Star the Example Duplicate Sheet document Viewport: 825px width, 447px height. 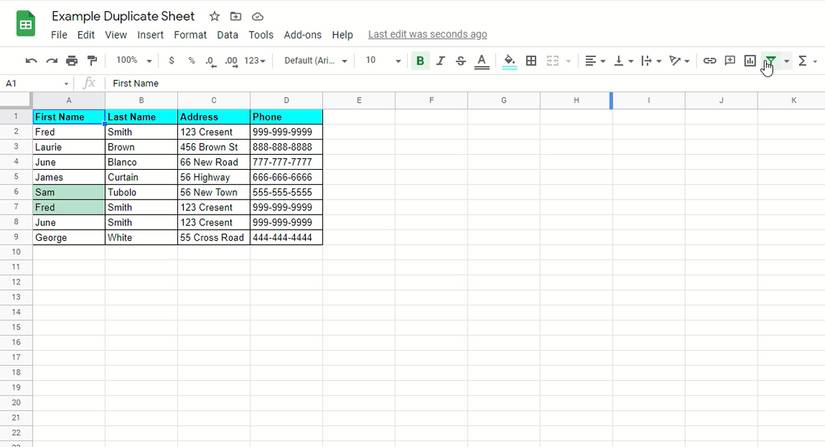point(214,16)
